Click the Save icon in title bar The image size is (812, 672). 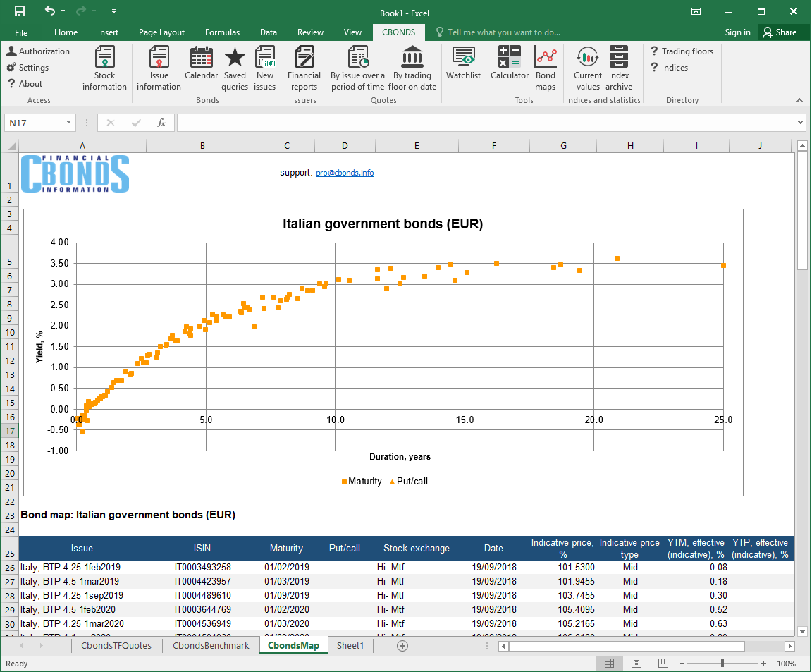[20, 11]
